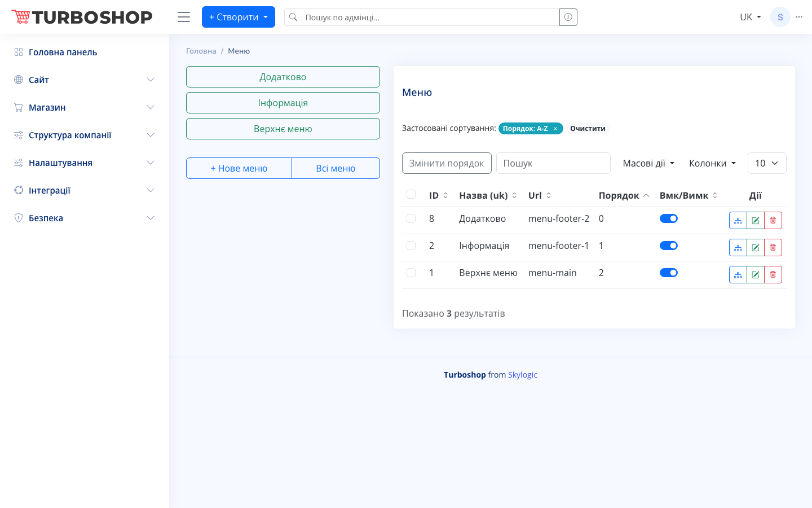Screen dimensions: 812x508
Task: Click the search magnifier icon
Action: pos(293,17)
